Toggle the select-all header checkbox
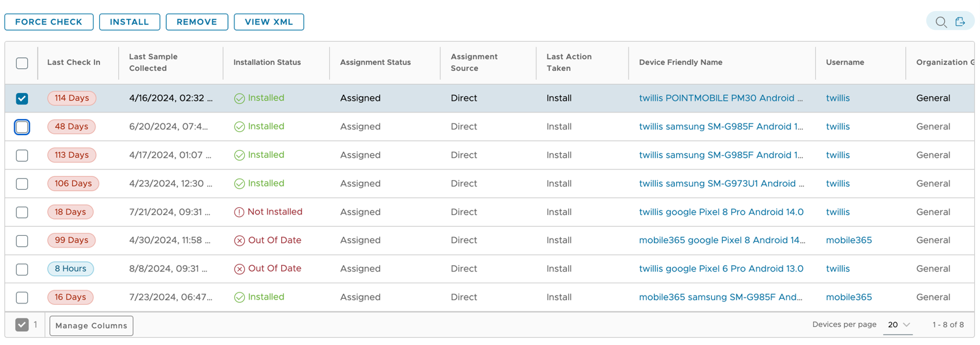 point(22,63)
